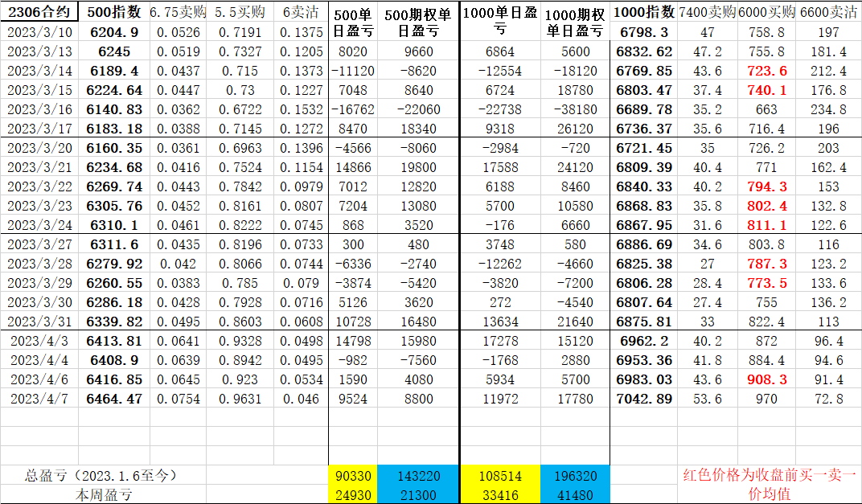Select the red value 811.1
This screenshot has height=504, width=862.
click(766, 225)
